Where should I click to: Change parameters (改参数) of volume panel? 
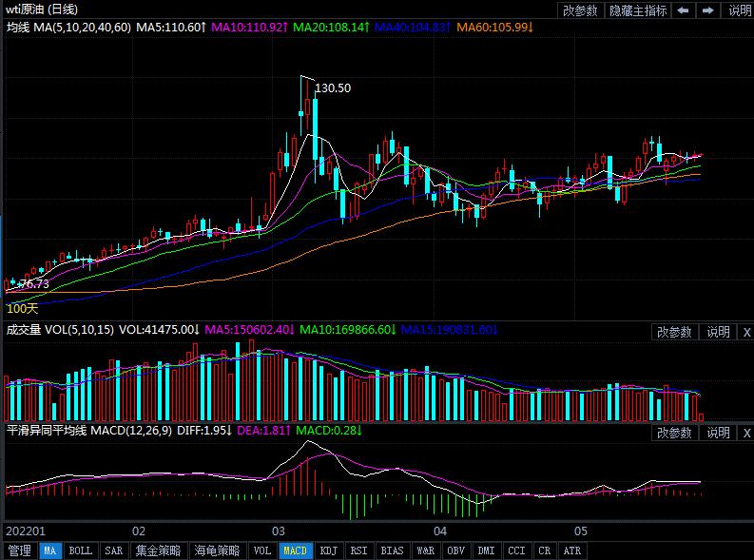675,332
